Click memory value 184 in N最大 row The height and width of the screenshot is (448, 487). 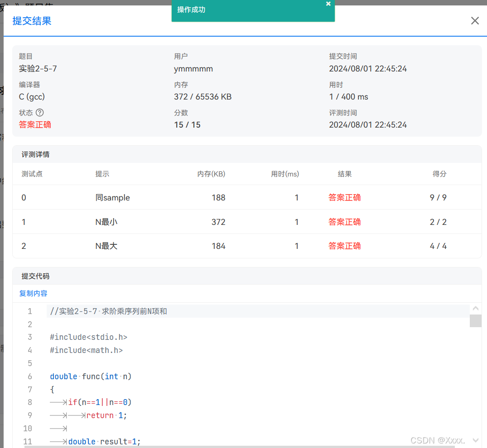(x=218, y=246)
